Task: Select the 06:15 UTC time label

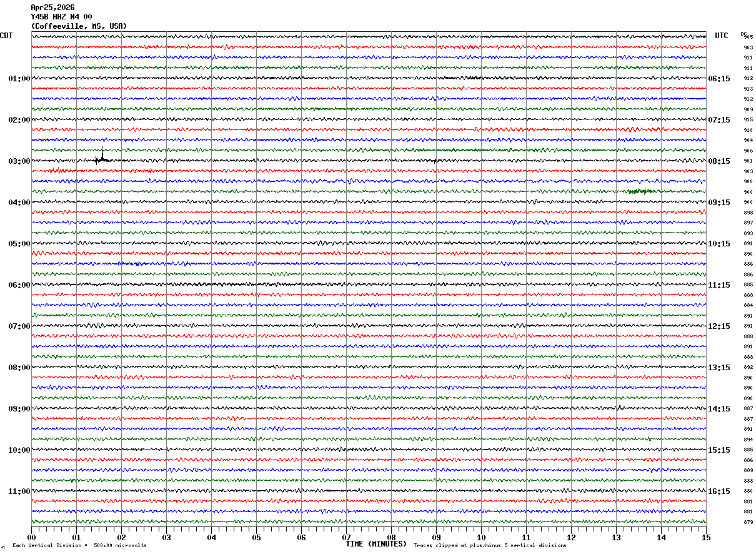Action: (x=719, y=79)
